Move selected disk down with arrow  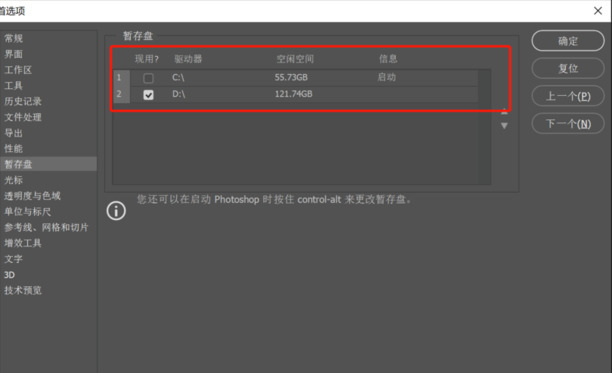[x=504, y=126]
